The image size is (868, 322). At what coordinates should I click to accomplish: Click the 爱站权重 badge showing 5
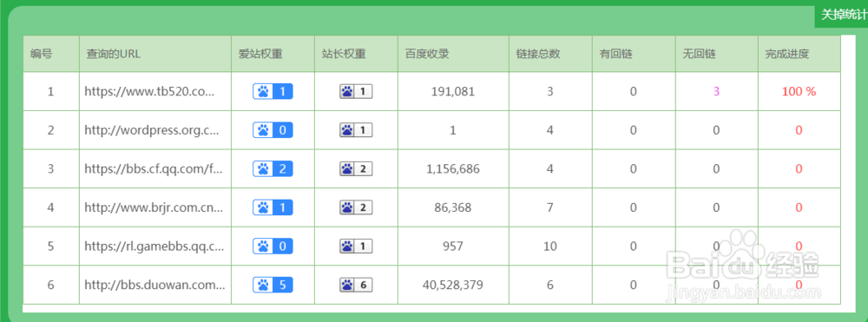pyautogui.click(x=273, y=285)
